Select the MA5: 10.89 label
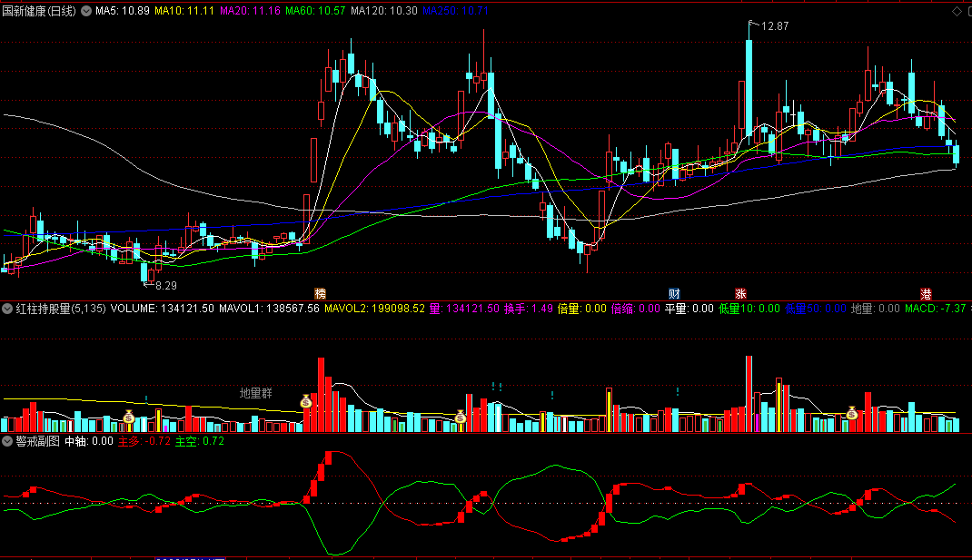 point(122,11)
